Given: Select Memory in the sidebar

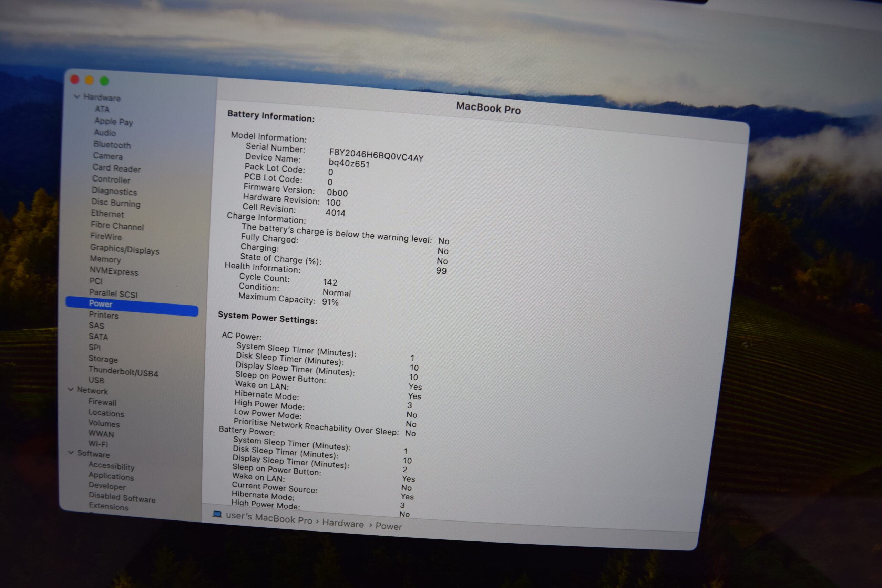Looking at the screenshot, I should [105, 259].
